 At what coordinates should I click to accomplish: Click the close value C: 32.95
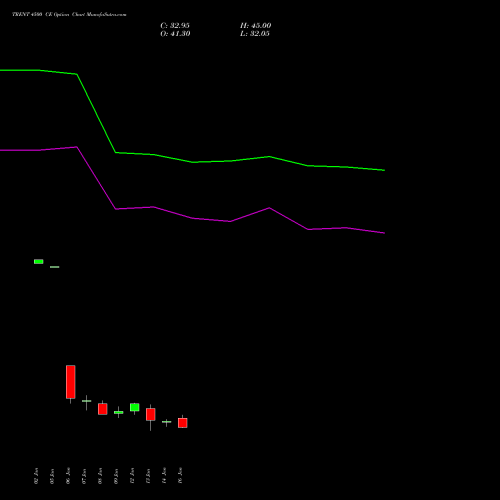[175, 26]
